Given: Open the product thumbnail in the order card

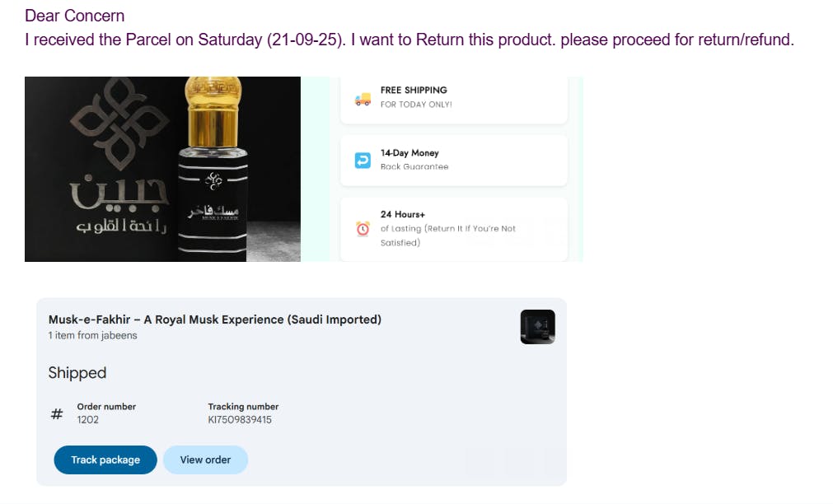Looking at the screenshot, I should pyautogui.click(x=537, y=327).
